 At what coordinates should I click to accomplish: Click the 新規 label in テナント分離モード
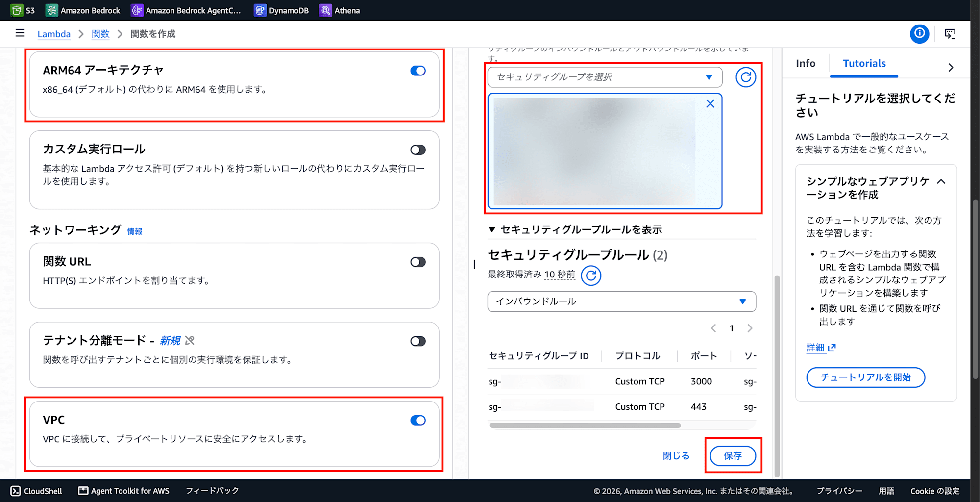point(170,340)
